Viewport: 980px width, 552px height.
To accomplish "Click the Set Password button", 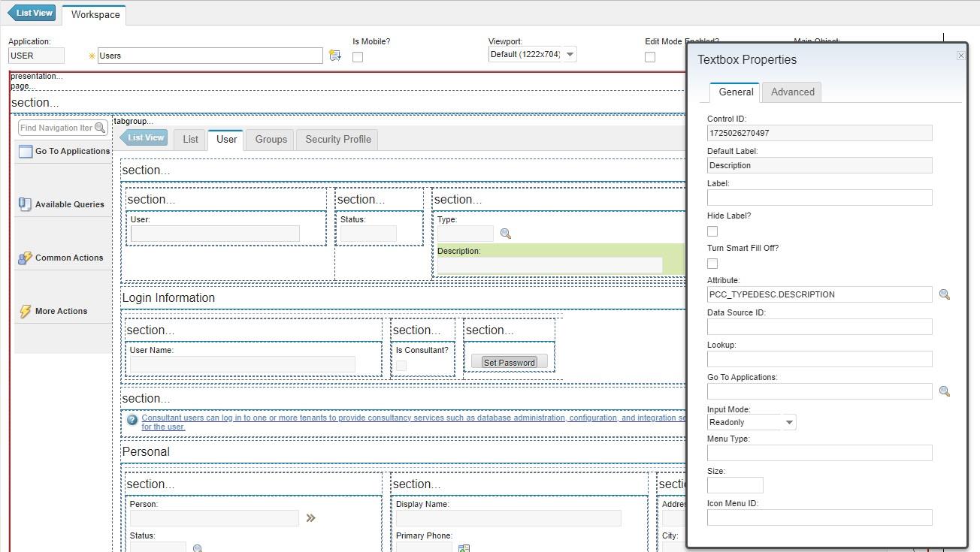I will point(510,361).
